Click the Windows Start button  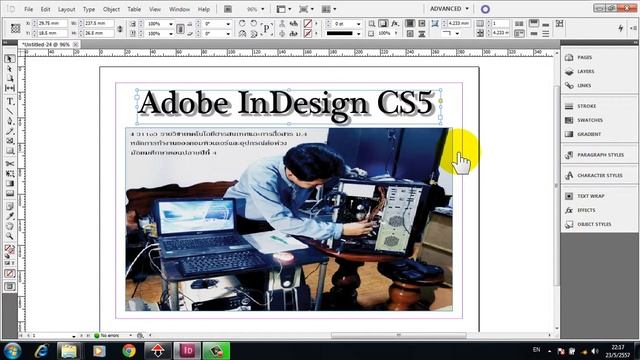point(12,351)
